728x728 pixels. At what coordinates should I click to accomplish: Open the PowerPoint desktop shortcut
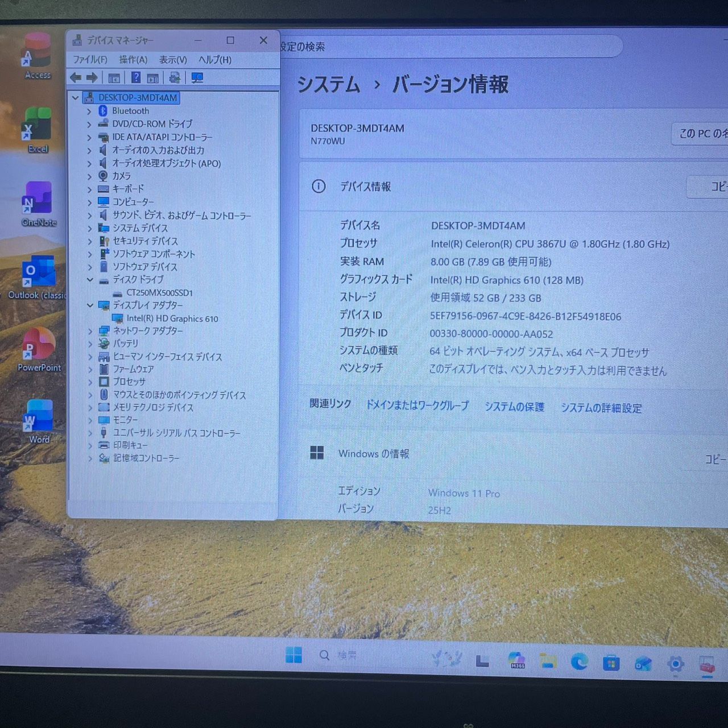click(x=39, y=349)
